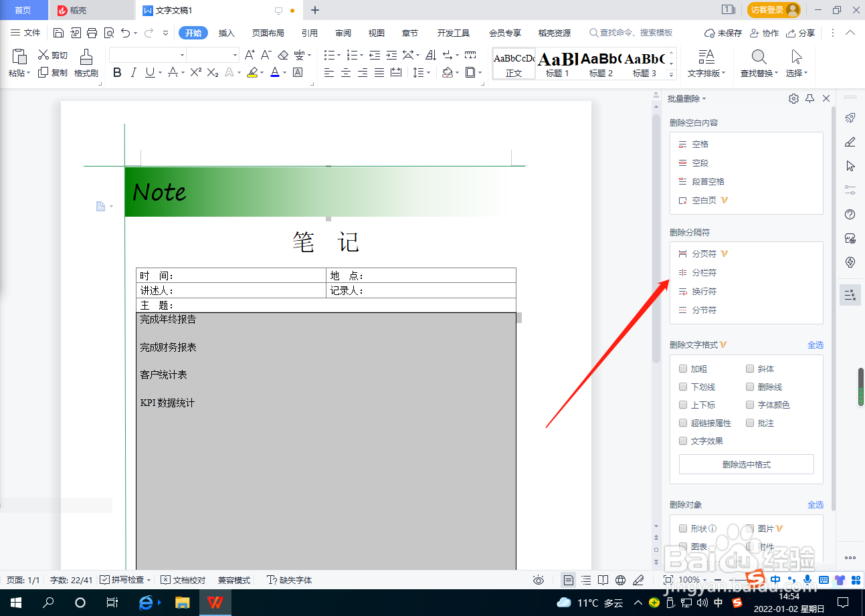865x616 pixels.
Task: Apply superscript X² formatting
Action: [196, 72]
